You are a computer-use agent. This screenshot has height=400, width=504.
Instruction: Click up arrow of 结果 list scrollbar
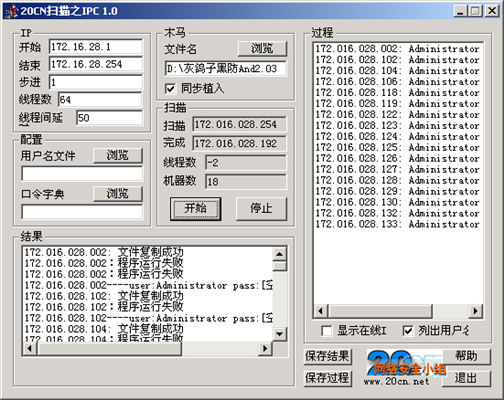[x=279, y=254]
